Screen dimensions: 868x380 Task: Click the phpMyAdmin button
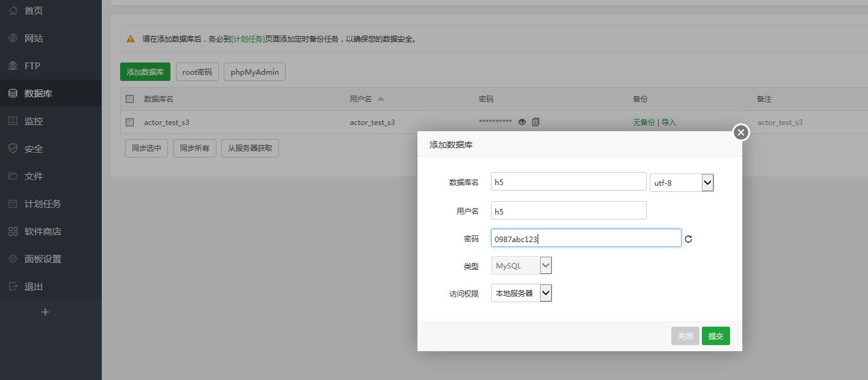[254, 72]
